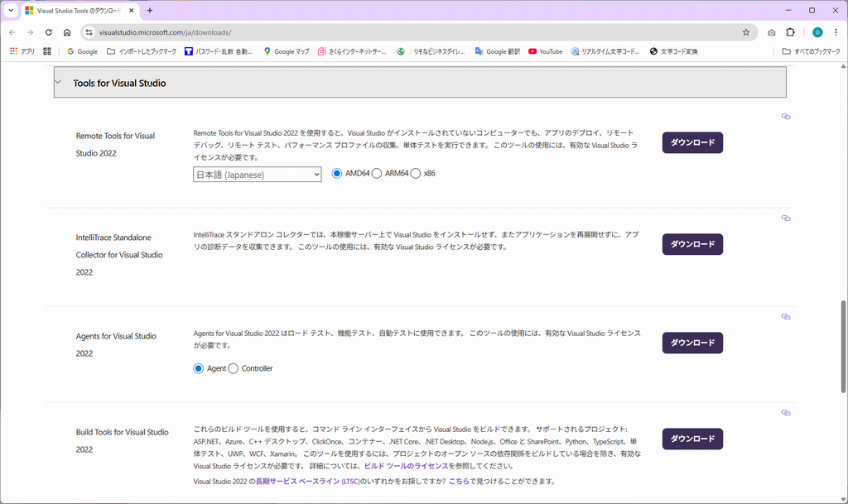Open a new browser tab

click(x=150, y=11)
